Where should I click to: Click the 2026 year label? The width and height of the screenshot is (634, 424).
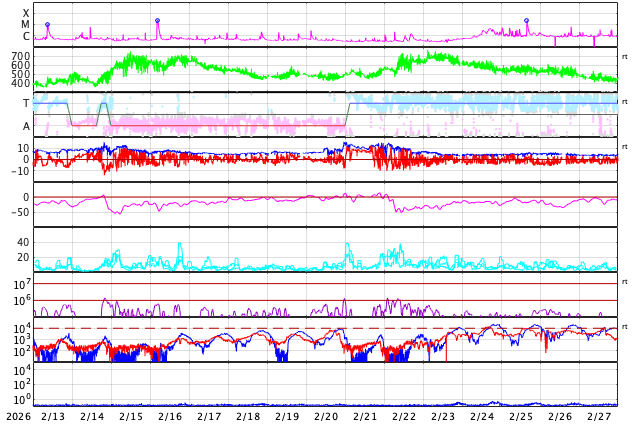pyautogui.click(x=16, y=416)
